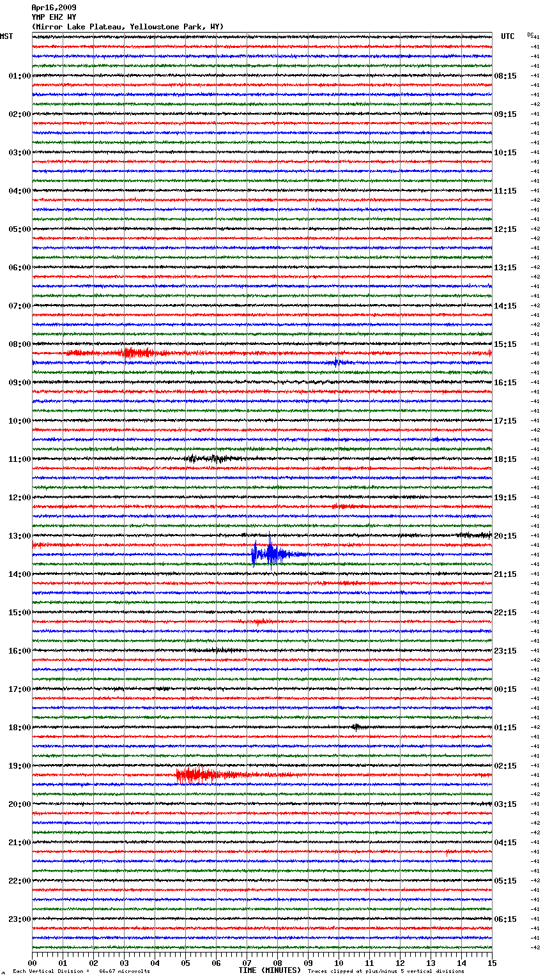Screen dimensions: 543x980
Task: Select the 03:00 MST hour label
Action: (20, 153)
